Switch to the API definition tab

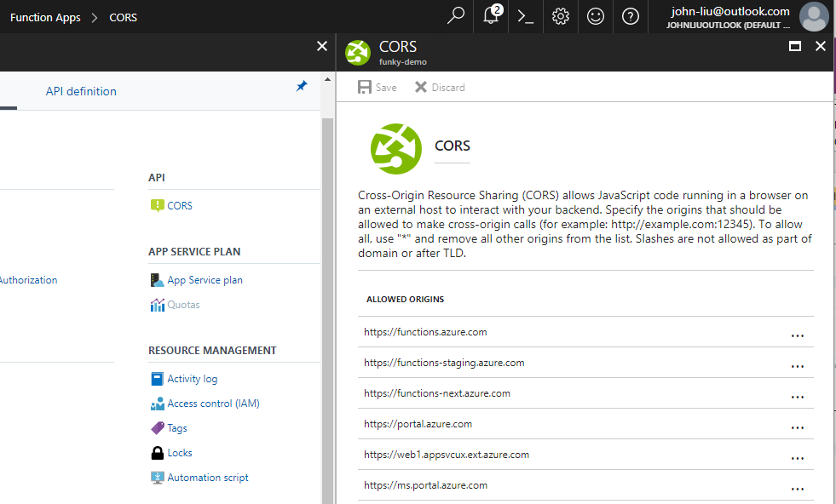(x=81, y=91)
